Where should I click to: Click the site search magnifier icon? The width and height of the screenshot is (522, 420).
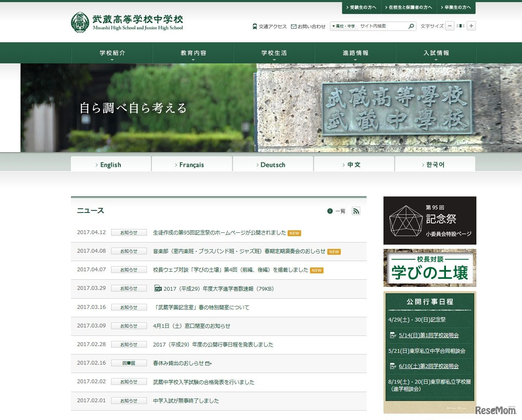pos(411,26)
